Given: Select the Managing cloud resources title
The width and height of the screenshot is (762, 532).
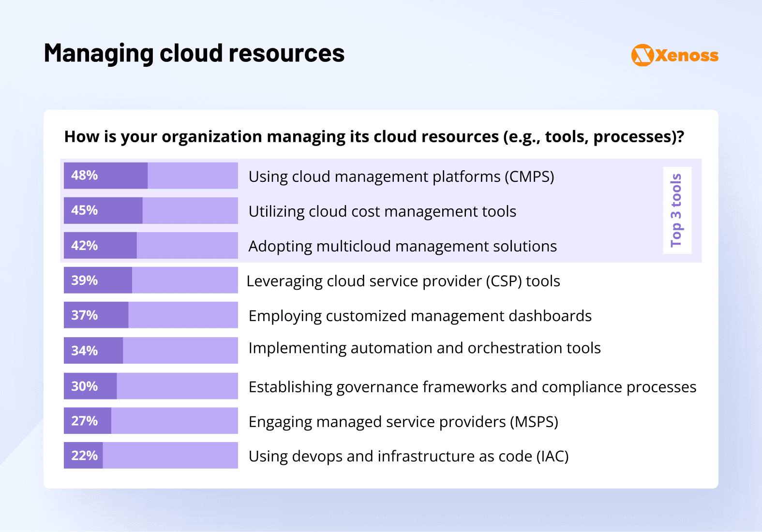Looking at the screenshot, I should click(194, 53).
